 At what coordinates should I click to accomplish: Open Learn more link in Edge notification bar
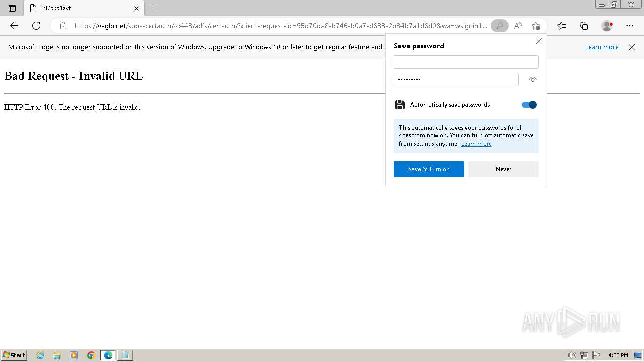(x=602, y=47)
